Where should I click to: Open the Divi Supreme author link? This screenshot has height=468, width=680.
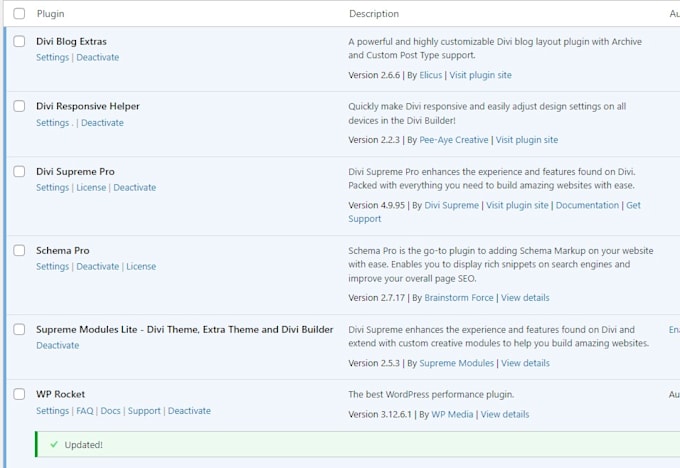(451, 205)
